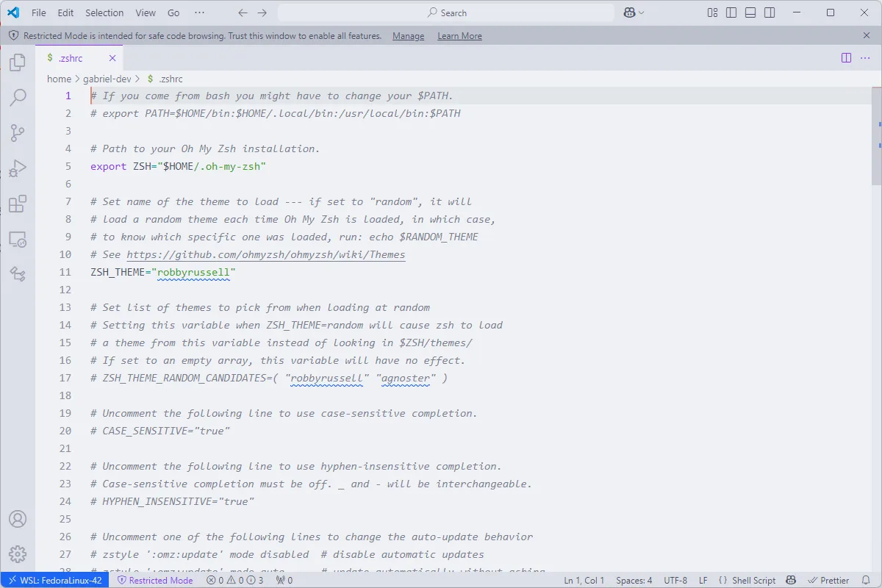Image resolution: width=882 pixels, height=588 pixels.
Task: Open the bottom activity bar extension icon
Action: coord(18,274)
